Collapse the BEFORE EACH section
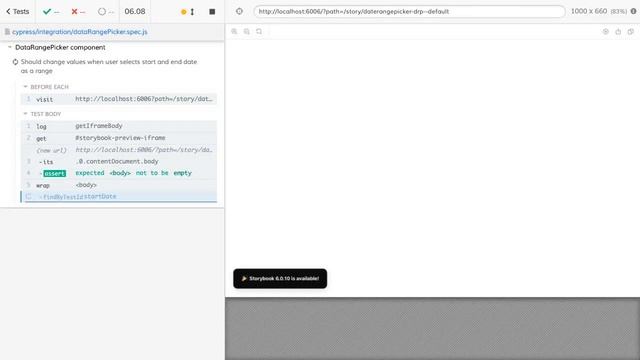This screenshot has width=640, height=360. 46,87
